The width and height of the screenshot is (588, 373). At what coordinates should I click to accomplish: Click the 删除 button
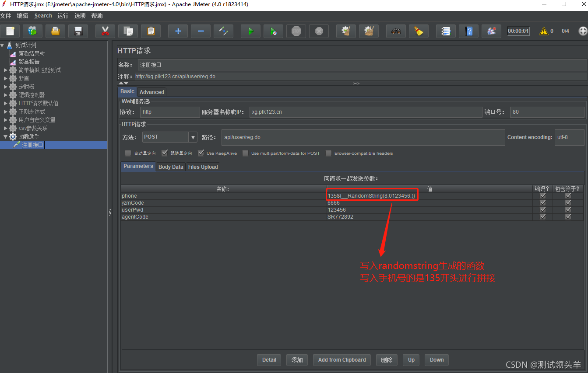pos(387,360)
